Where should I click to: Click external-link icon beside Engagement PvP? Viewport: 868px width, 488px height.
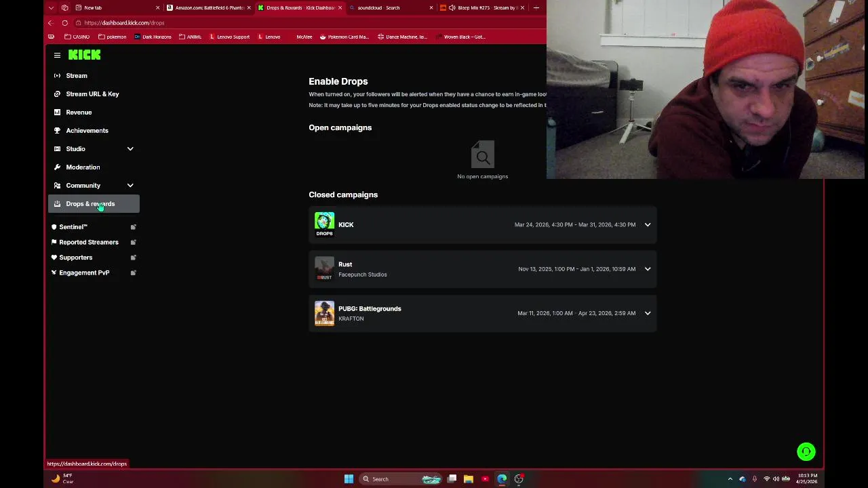[x=134, y=272]
